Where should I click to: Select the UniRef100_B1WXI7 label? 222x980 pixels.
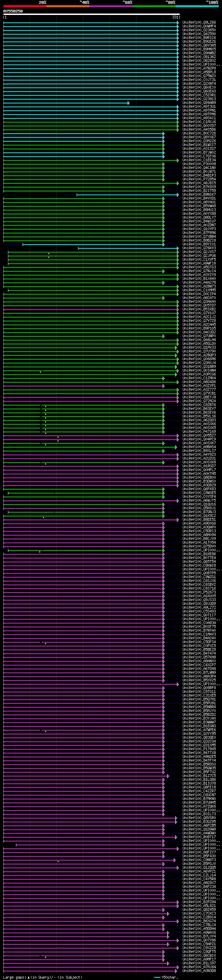point(199,145)
